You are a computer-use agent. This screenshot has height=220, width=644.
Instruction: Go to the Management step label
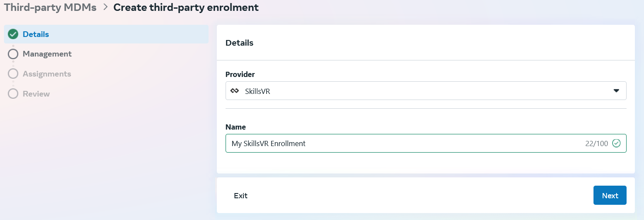click(x=47, y=54)
